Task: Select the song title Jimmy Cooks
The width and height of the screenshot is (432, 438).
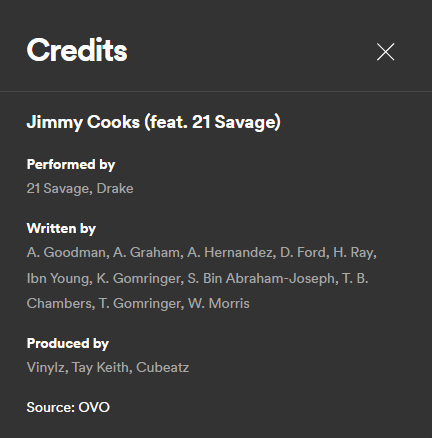Action: tap(154, 122)
